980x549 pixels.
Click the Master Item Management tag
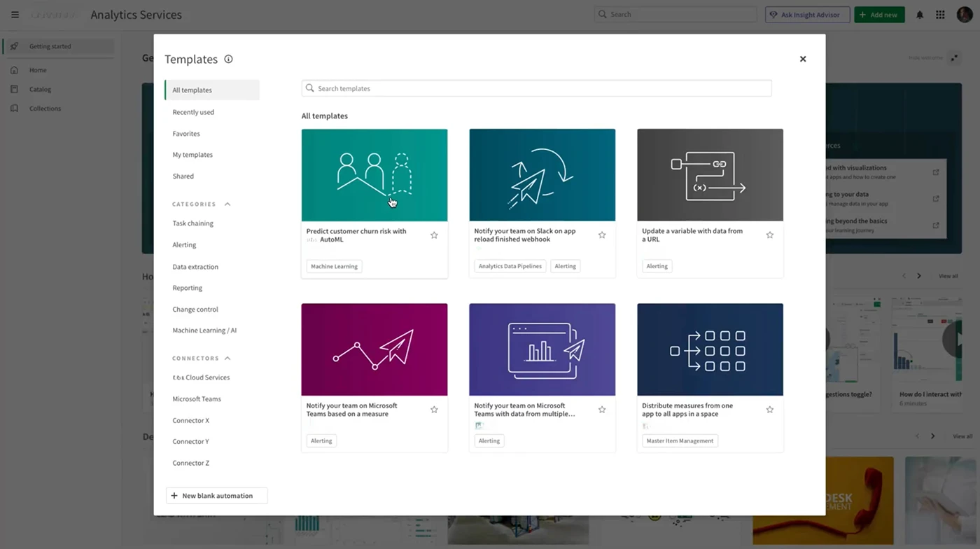pos(680,441)
